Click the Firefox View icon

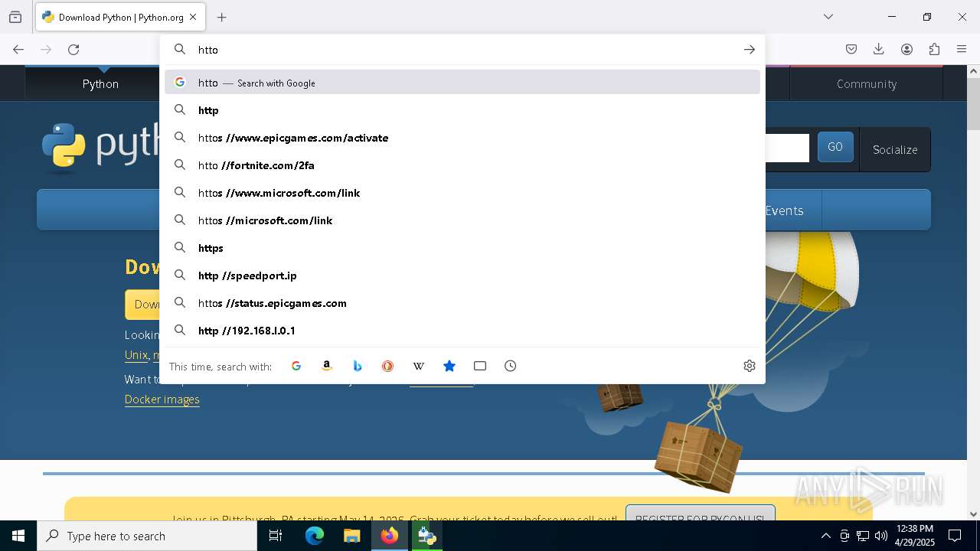coord(15,17)
